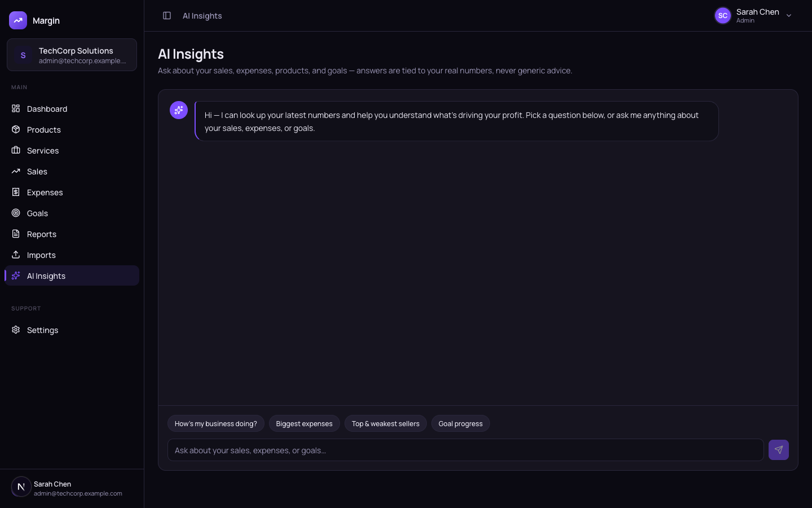
Task: Click the Goals target icon
Action: click(x=16, y=213)
